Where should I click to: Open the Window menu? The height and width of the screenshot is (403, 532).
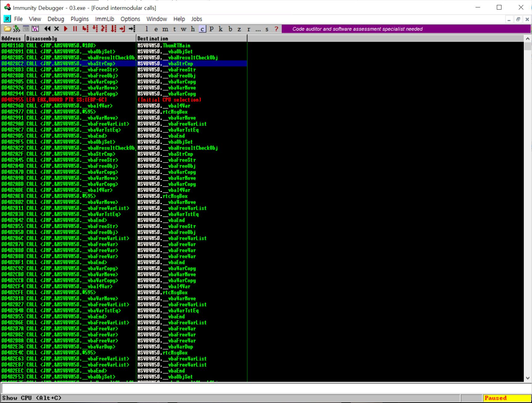click(x=157, y=19)
